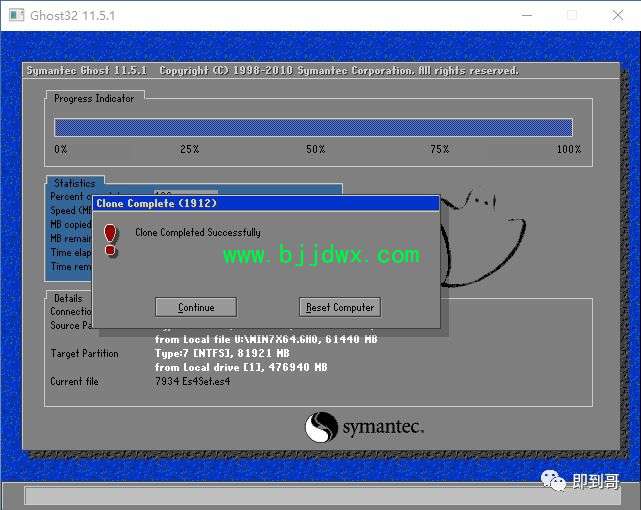Click '7934 Es4Set.es4' file name
Viewport: 641px width, 510px height.
pyautogui.click(x=193, y=381)
